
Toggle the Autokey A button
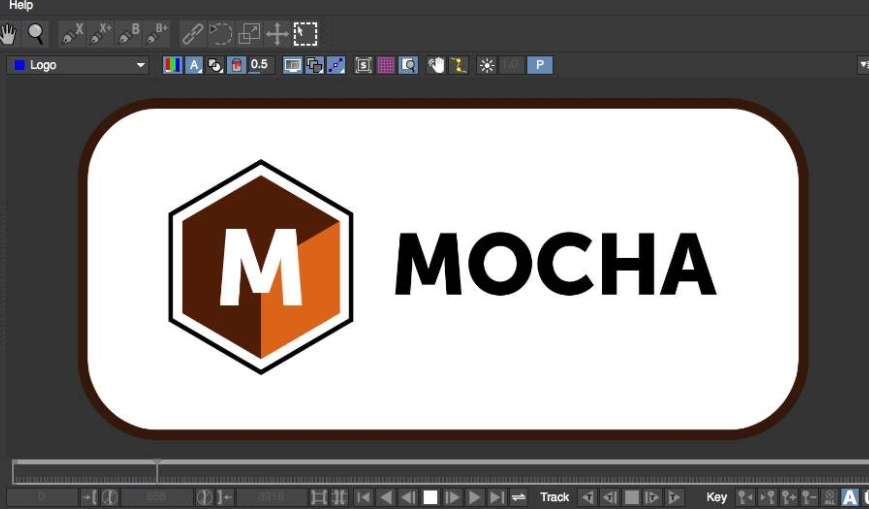850,497
